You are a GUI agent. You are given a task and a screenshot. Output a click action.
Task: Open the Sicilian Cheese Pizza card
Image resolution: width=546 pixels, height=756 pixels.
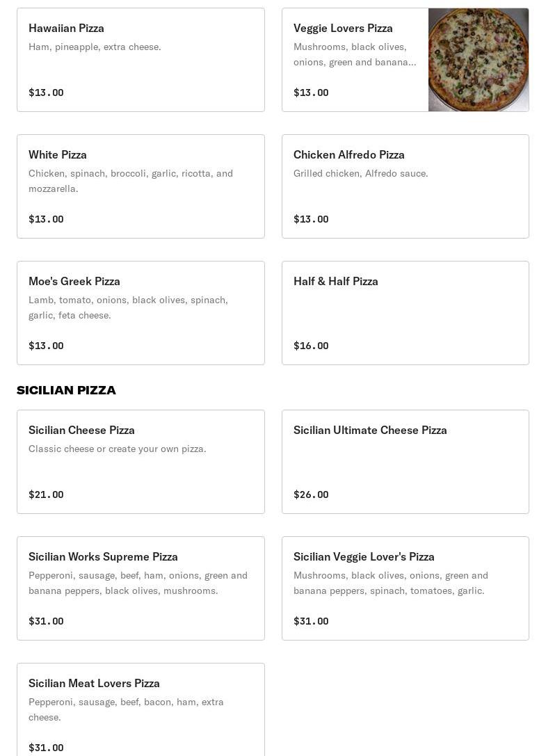[x=140, y=462]
